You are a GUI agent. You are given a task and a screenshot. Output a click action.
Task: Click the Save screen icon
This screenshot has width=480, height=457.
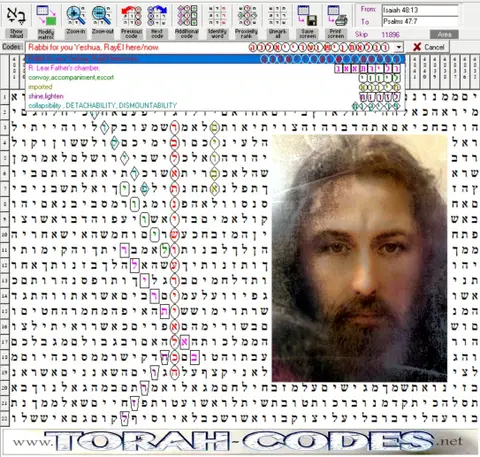[x=307, y=21]
